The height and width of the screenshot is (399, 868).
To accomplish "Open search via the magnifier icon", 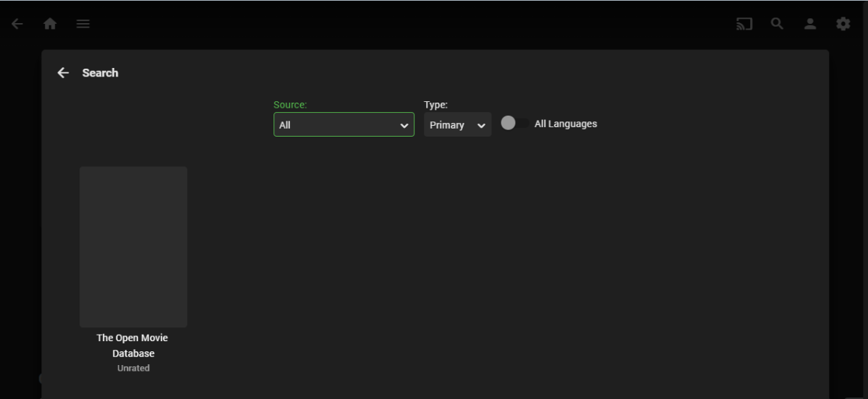I will pos(777,24).
